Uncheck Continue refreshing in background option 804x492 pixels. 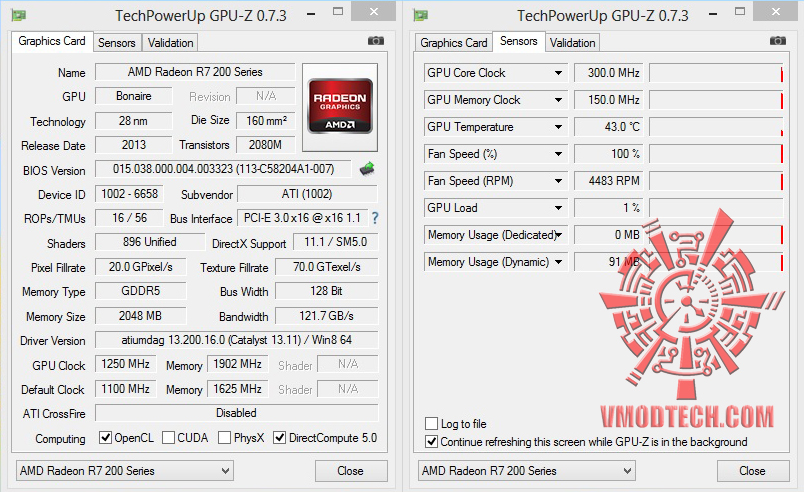point(431,442)
